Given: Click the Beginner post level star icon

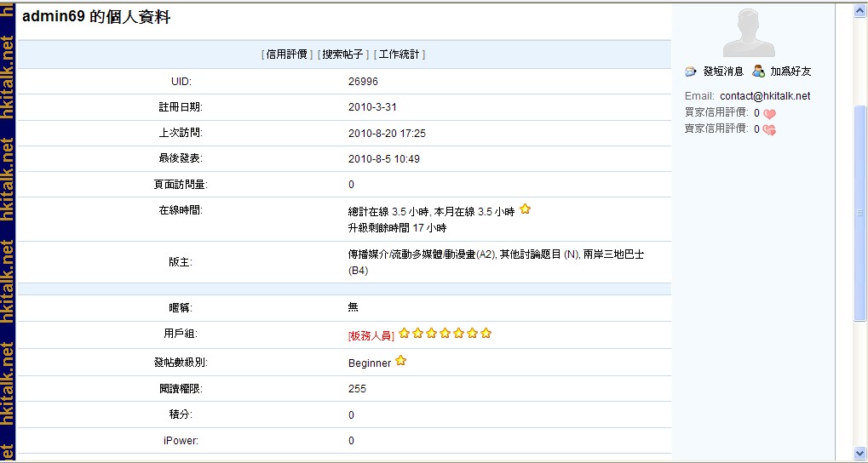Looking at the screenshot, I should (400, 361).
